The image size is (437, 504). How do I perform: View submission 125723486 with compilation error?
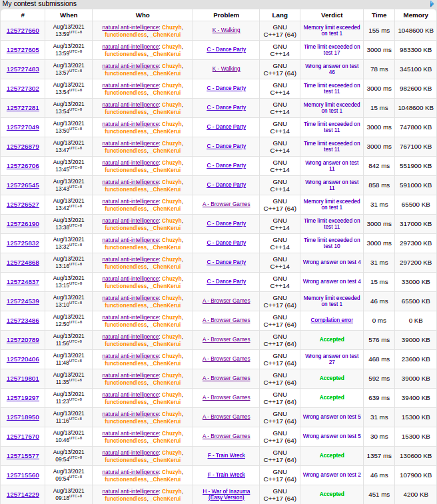[23, 321]
